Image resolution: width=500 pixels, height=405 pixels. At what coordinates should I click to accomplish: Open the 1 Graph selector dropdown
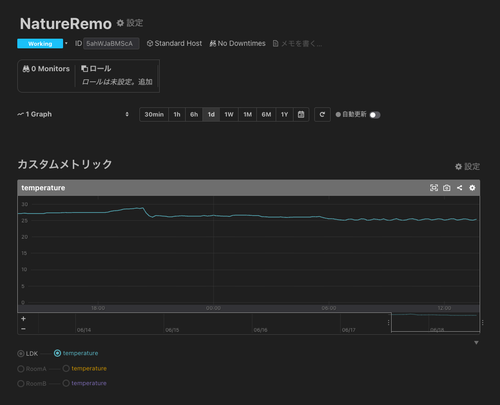click(73, 114)
